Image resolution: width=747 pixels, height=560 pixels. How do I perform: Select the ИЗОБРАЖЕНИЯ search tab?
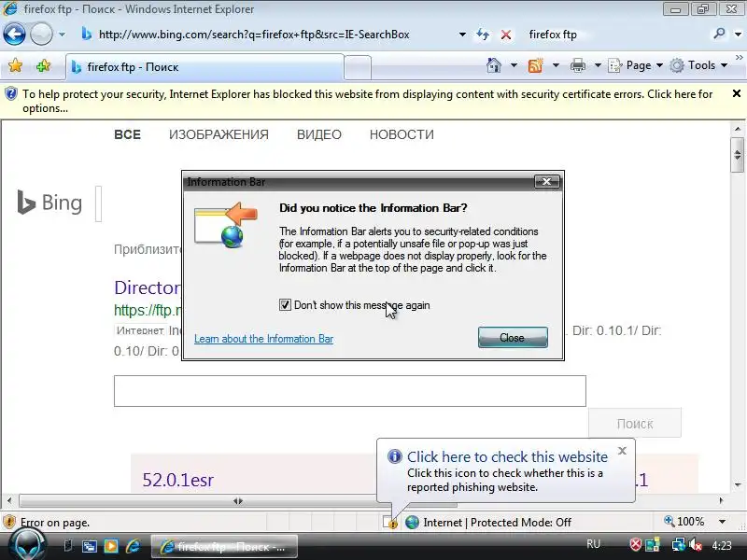(x=218, y=134)
